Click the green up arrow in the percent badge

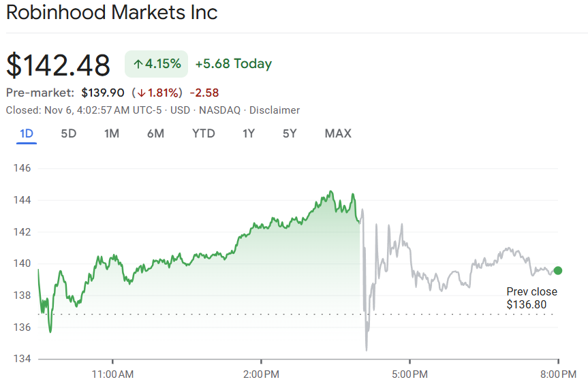(x=138, y=64)
